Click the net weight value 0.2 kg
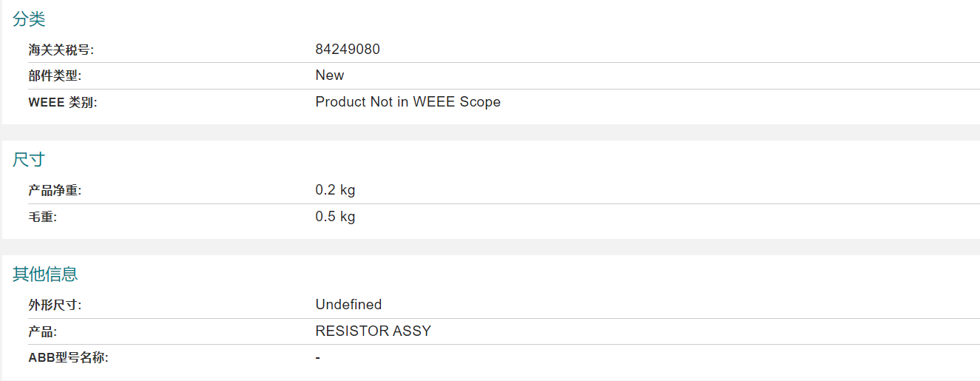The width and height of the screenshot is (980, 381). tap(335, 190)
